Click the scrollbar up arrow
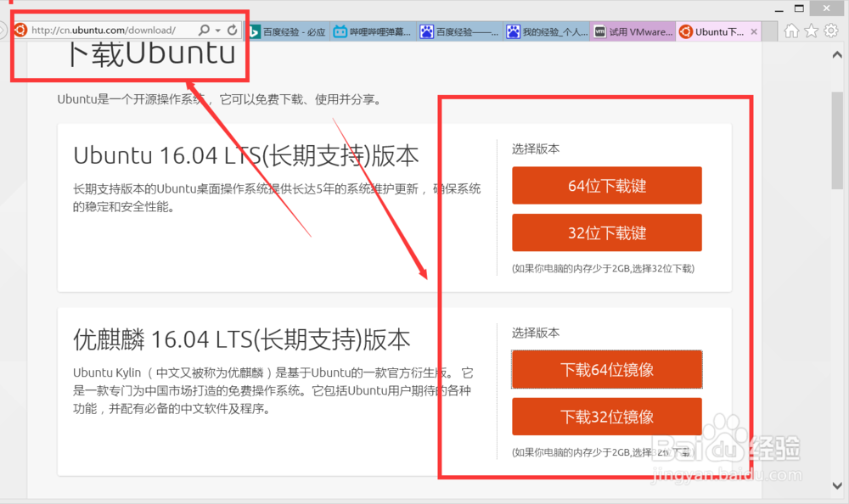Image resolution: width=849 pixels, height=504 pixels. 837,54
